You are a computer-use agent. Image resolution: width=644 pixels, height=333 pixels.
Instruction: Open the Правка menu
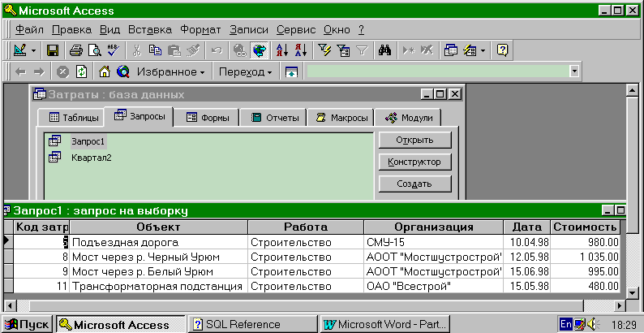[x=72, y=29]
